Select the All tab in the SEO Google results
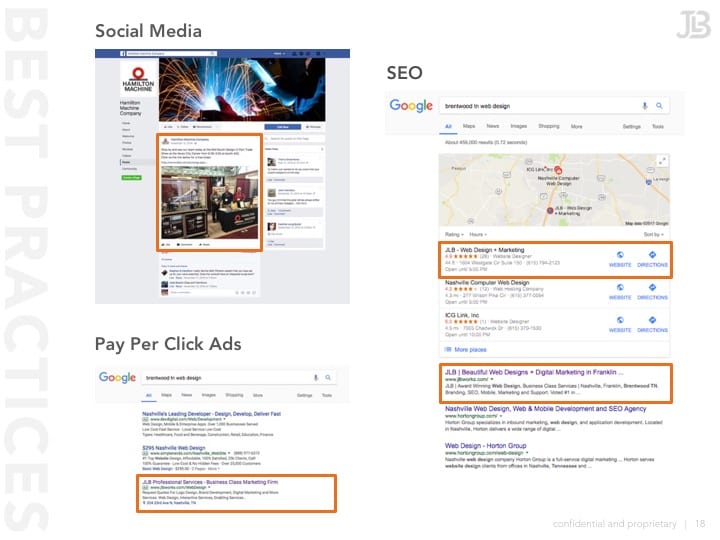This screenshot has width=720, height=540. (x=448, y=126)
